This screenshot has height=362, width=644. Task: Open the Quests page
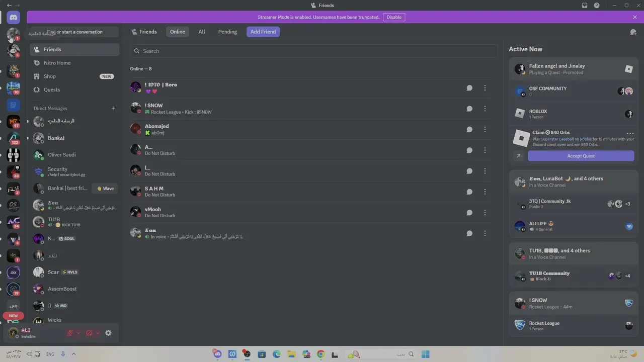(x=74, y=89)
